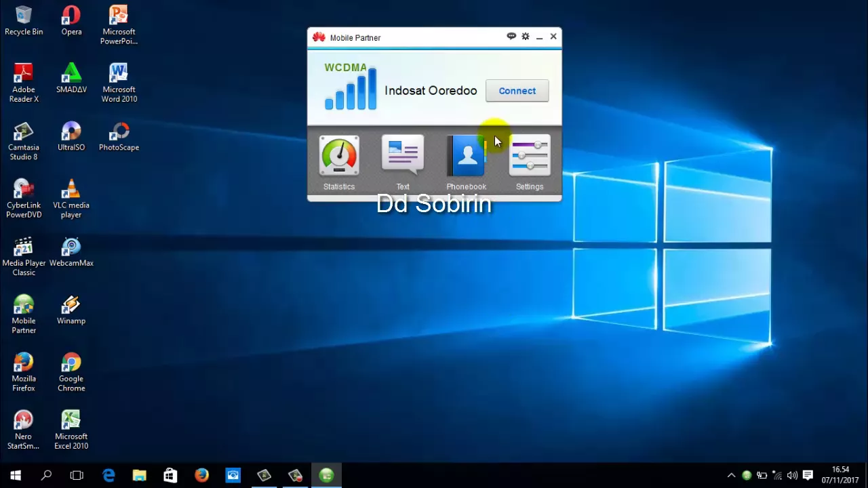Select the Opera desktop shortcut
The width and height of the screenshot is (868, 488).
pyautogui.click(x=71, y=21)
